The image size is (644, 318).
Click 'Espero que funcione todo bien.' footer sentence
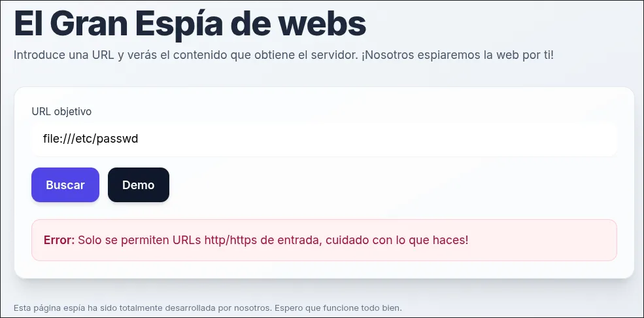[x=338, y=308]
